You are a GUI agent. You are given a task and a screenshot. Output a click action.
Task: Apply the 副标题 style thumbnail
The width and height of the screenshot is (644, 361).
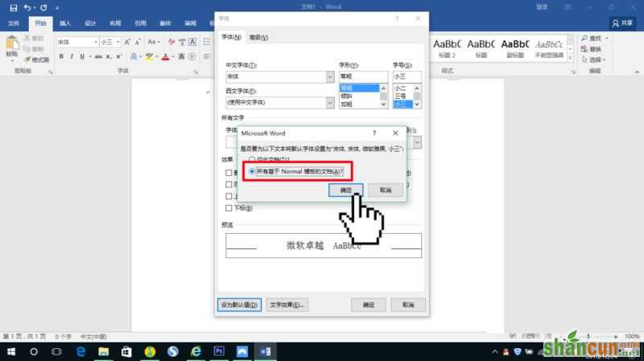coord(515,48)
